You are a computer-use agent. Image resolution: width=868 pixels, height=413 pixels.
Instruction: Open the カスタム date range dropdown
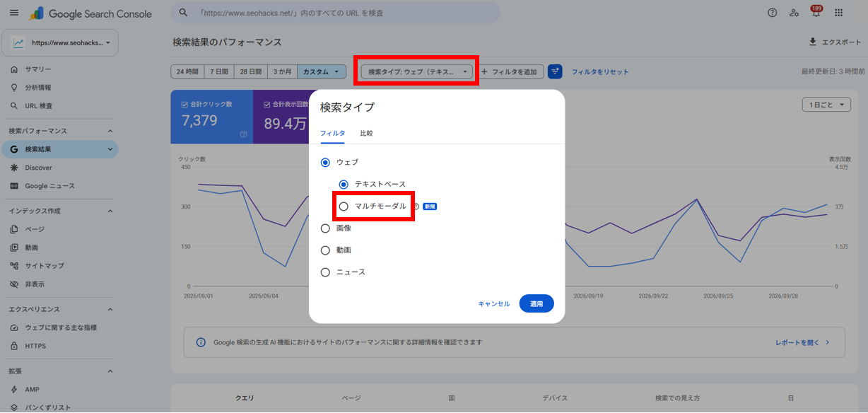coord(322,71)
